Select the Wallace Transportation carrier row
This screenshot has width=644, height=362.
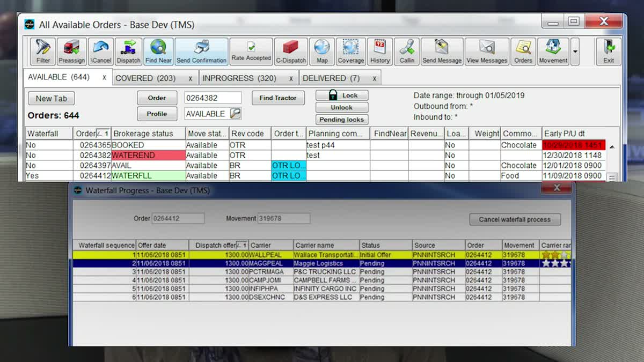click(x=322, y=255)
